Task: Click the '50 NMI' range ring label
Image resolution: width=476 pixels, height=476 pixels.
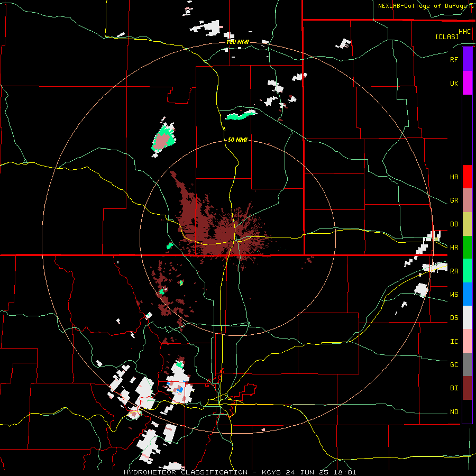Action: point(237,140)
